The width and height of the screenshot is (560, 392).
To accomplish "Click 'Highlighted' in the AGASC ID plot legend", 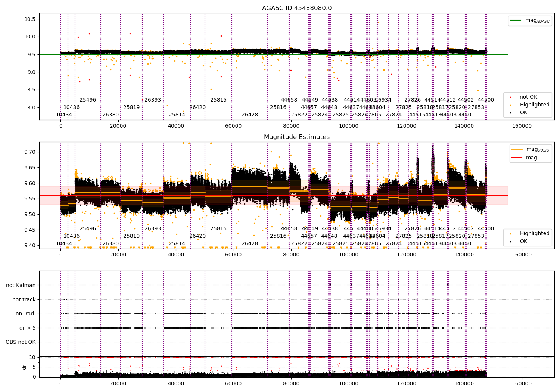I will pyautogui.click(x=529, y=105).
